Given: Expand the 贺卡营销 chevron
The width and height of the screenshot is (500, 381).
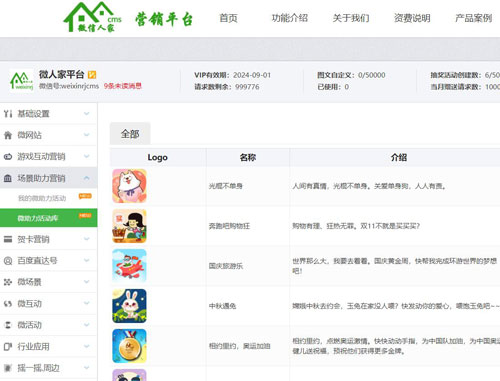Looking at the screenshot, I should (x=87, y=239).
